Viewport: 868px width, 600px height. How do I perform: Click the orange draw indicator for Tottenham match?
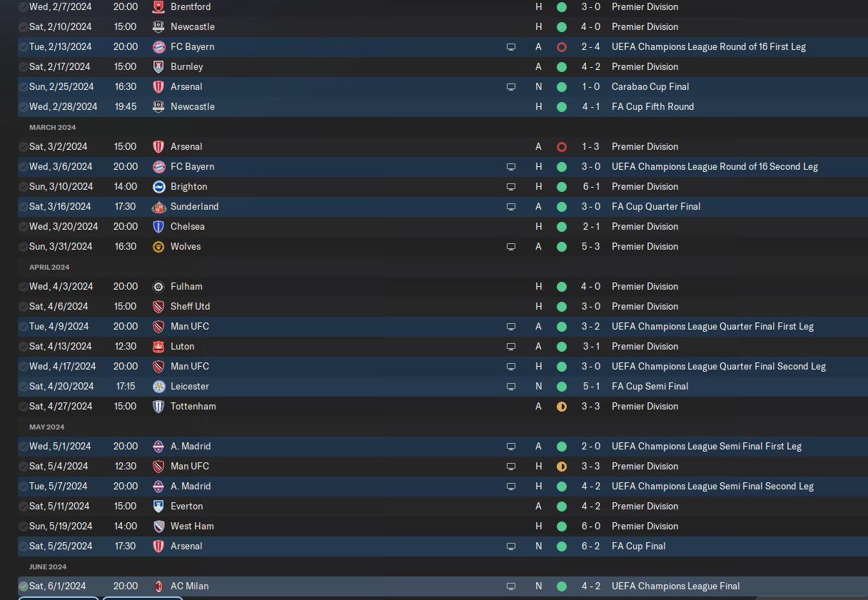[x=562, y=406]
